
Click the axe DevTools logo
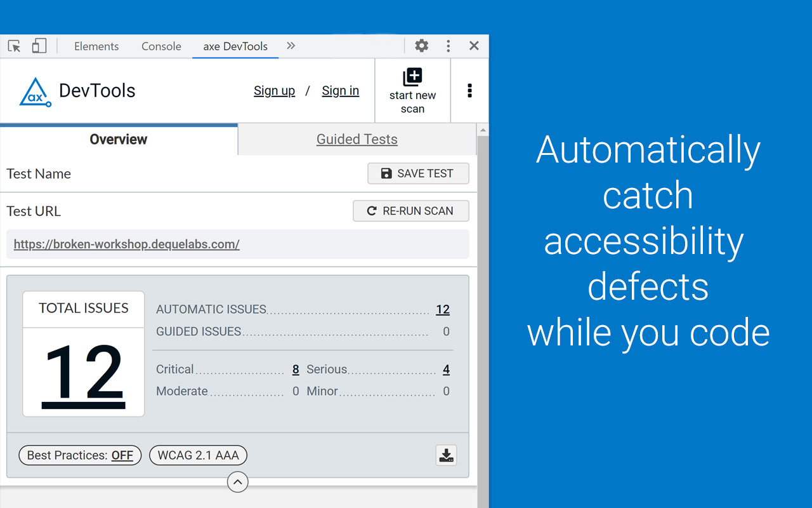(35, 90)
